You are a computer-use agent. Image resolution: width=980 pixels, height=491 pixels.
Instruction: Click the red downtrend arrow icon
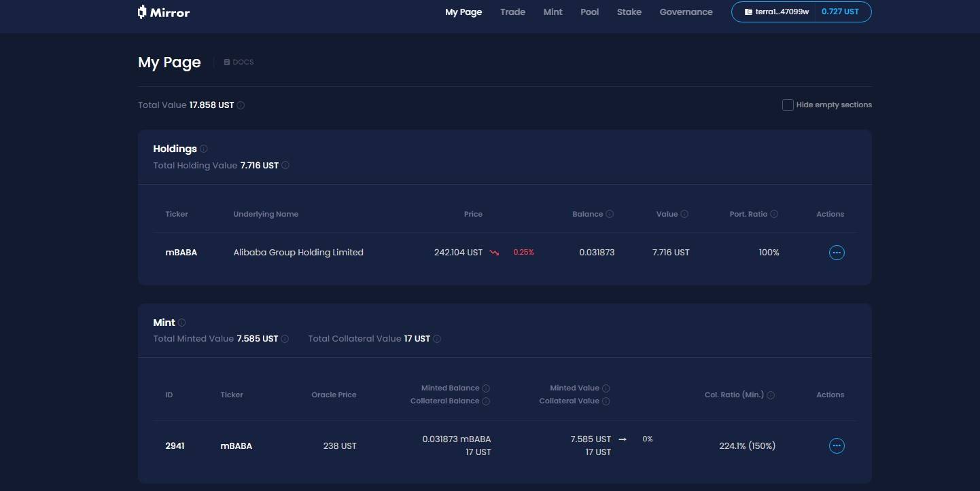[x=494, y=253]
